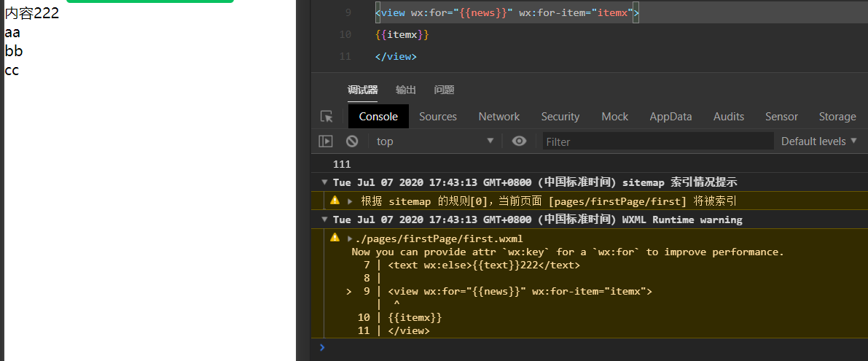Switch to the 调试器 tab
The image size is (868, 361).
(x=363, y=90)
